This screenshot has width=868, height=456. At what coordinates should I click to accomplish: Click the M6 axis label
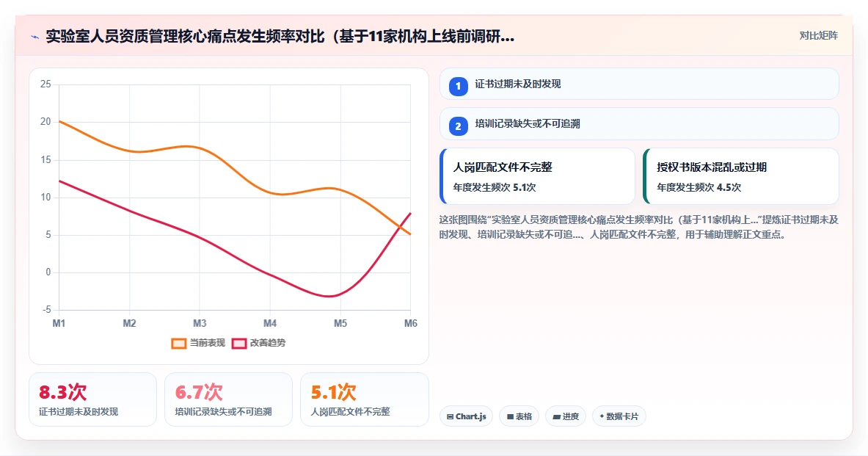pyautogui.click(x=410, y=324)
